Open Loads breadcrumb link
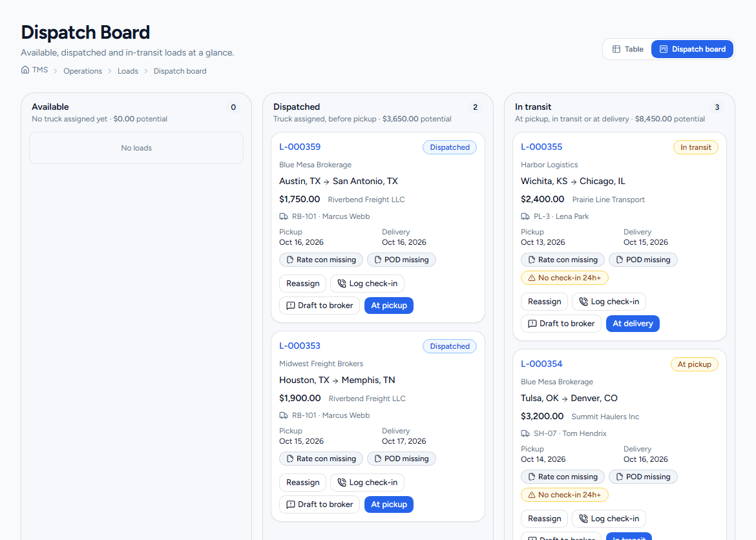 [x=128, y=71]
